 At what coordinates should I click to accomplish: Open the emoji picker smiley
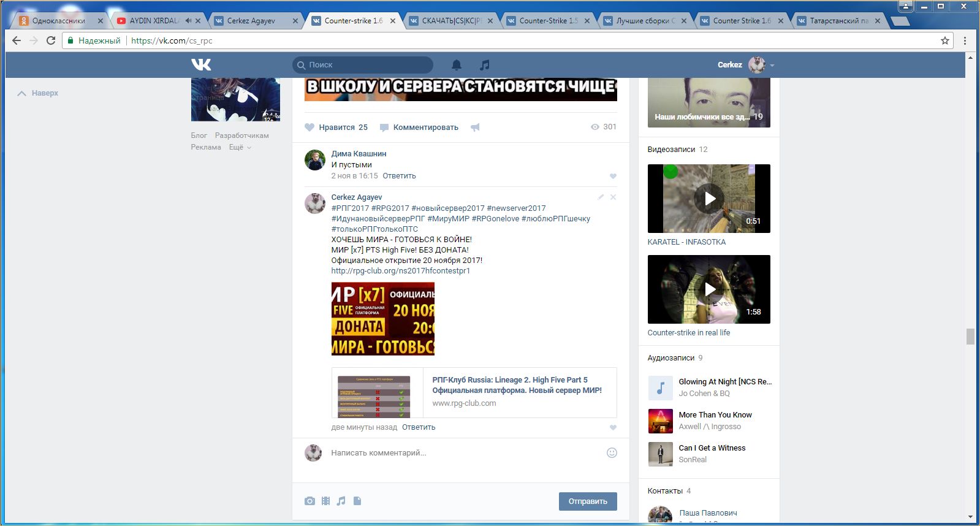(611, 453)
